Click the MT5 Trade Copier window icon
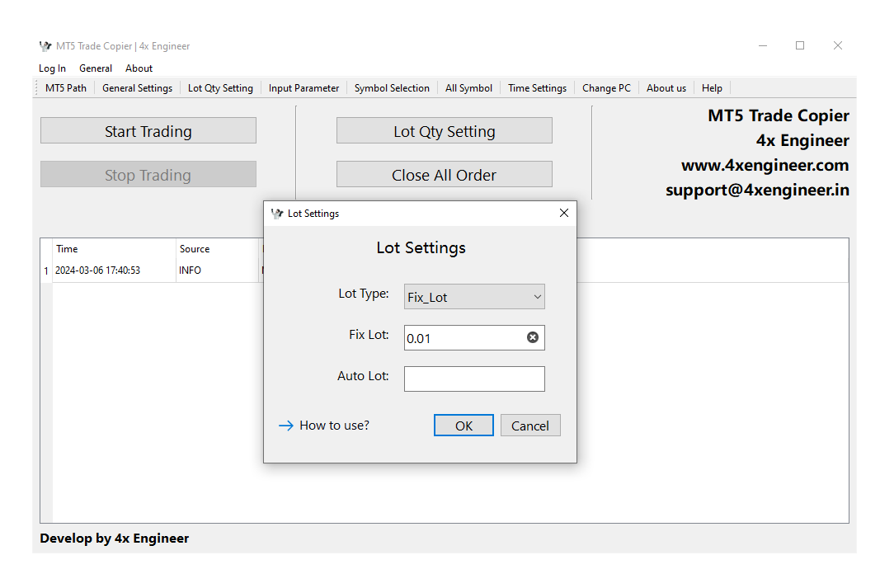The width and height of the screenshot is (880, 588). click(45, 46)
